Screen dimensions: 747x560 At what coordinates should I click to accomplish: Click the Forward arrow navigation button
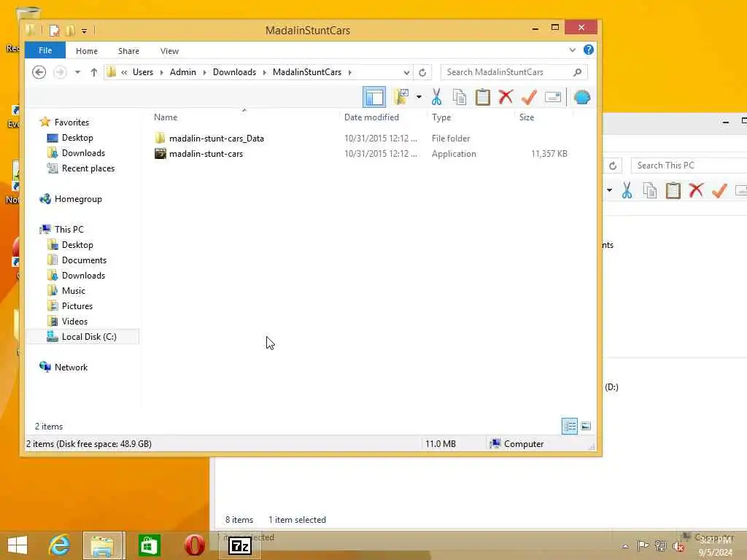click(60, 72)
